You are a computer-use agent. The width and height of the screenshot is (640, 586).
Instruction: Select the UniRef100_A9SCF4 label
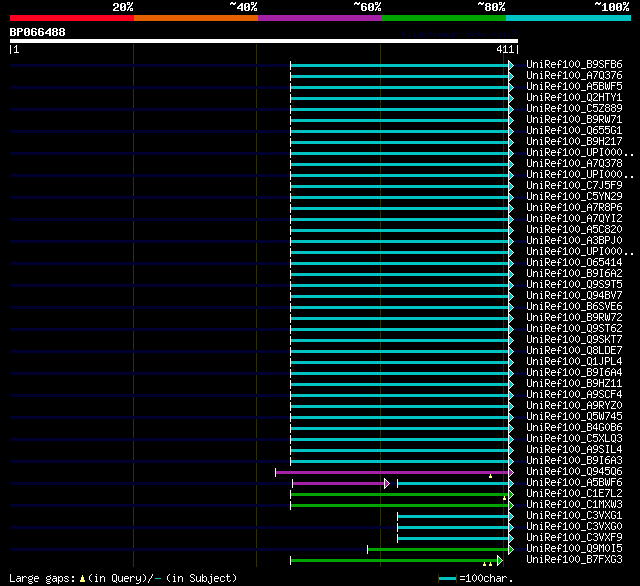coord(574,395)
